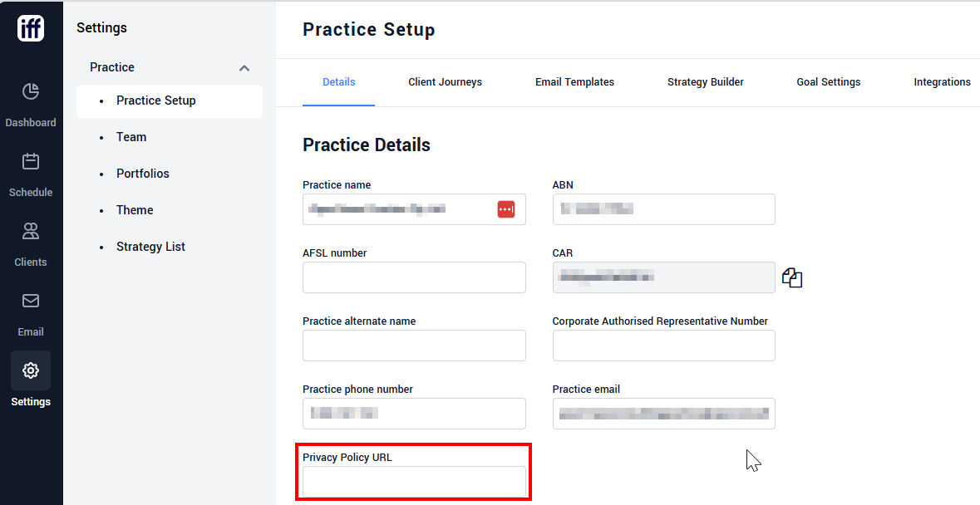The height and width of the screenshot is (505, 980).
Task: Open the Email envelope icon
Action: coord(31,301)
